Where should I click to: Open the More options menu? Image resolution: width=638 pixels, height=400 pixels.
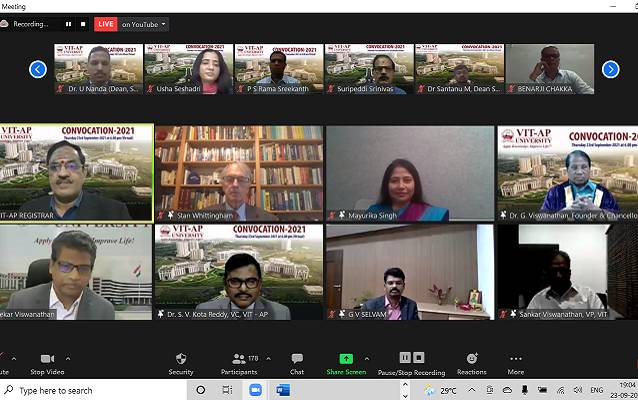pos(516,359)
